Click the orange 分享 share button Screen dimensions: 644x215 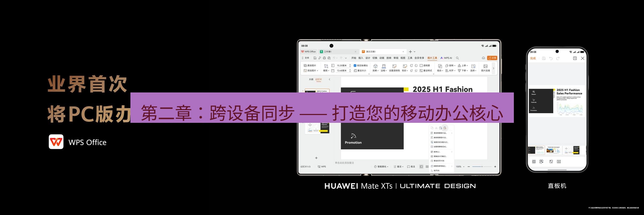(x=492, y=58)
